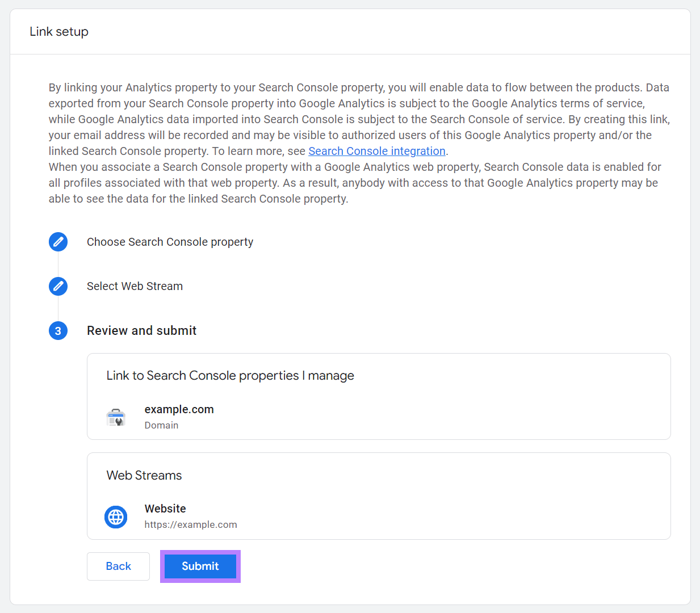Click the Review and submit heading

pos(141,330)
